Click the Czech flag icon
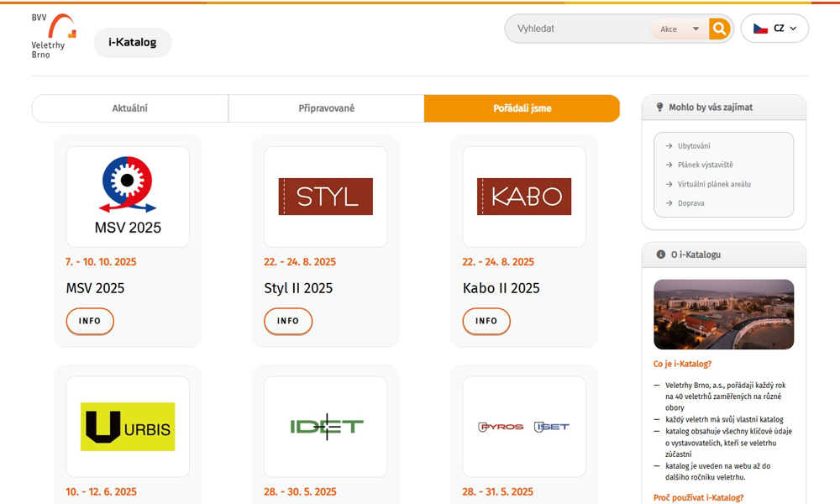The image size is (840, 504). click(x=760, y=29)
